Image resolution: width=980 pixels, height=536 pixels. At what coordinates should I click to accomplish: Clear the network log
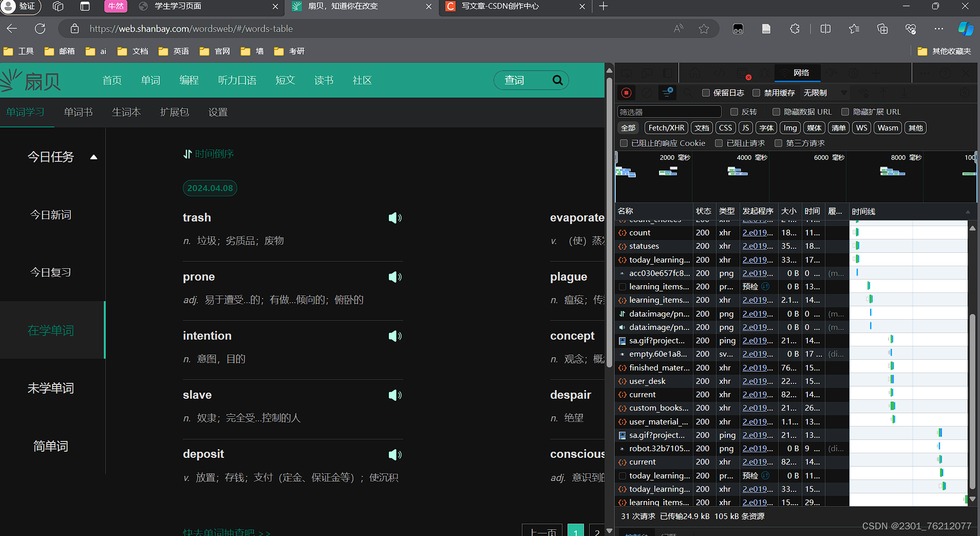647,93
